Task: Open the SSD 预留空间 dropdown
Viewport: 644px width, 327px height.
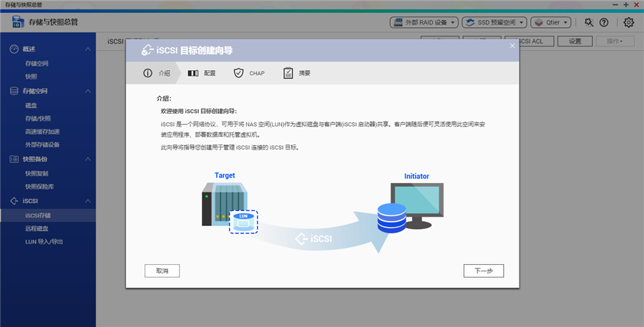Action: click(x=494, y=22)
